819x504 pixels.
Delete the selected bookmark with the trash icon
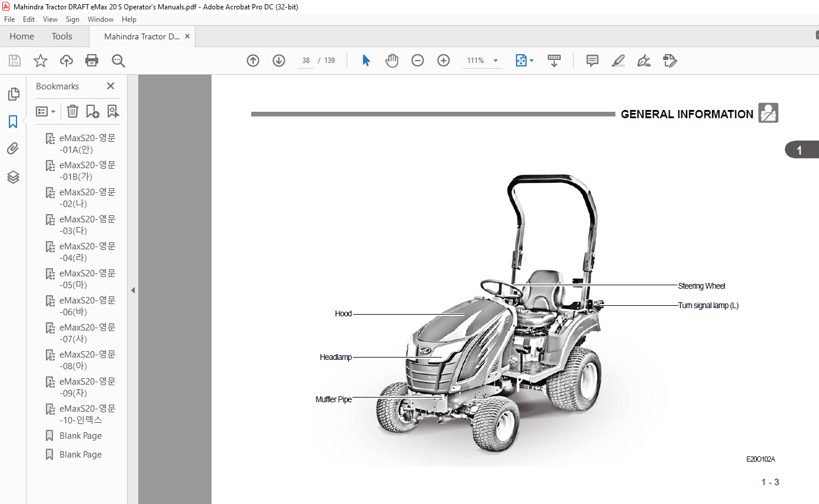(x=72, y=111)
